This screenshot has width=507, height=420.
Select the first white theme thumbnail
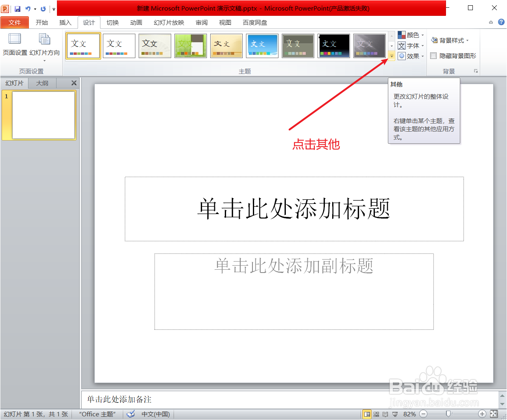pyautogui.click(x=83, y=45)
